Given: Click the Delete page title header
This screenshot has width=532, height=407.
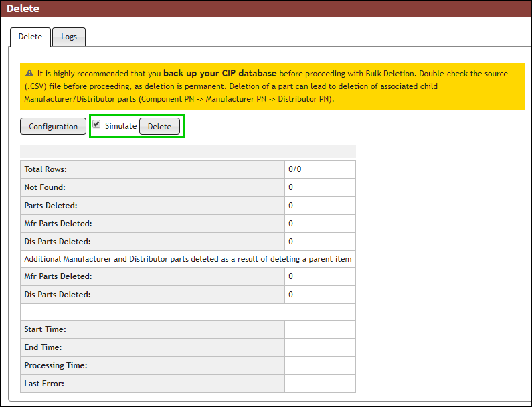Looking at the screenshot, I should click(23, 9).
